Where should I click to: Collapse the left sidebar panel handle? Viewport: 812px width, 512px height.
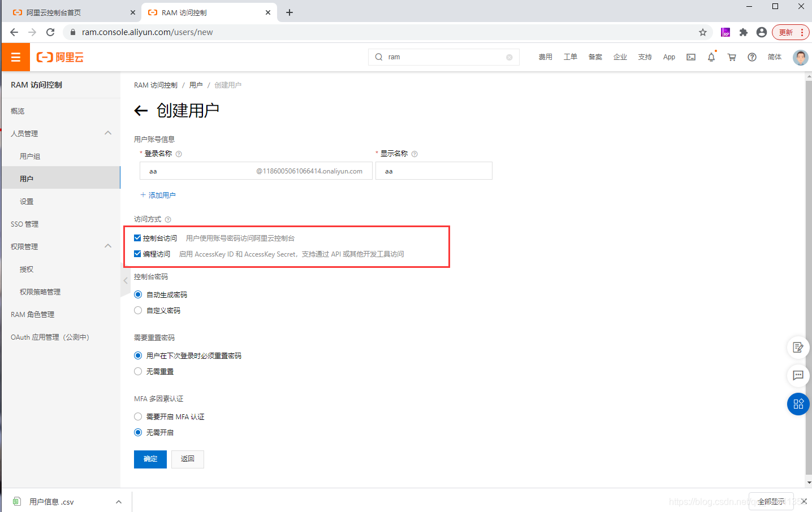pyautogui.click(x=126, y=280)
